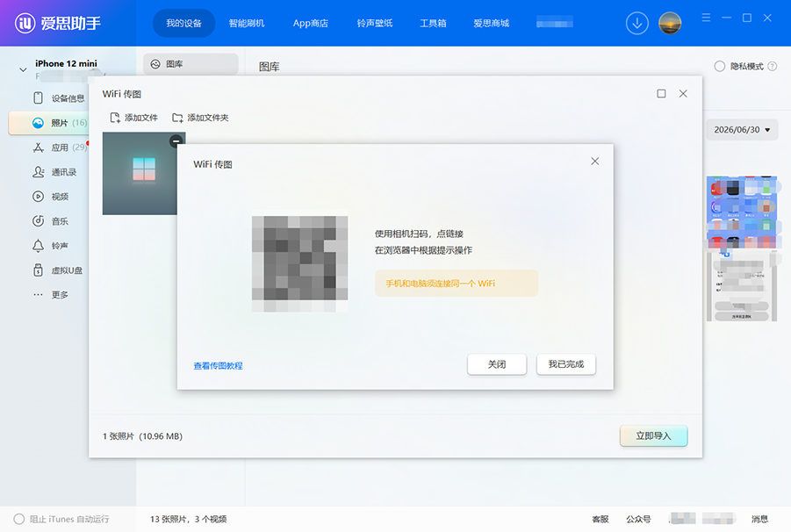The image size is (791, 532).
Task: Click the 音乐 note icon
Action: coord(38,221)
